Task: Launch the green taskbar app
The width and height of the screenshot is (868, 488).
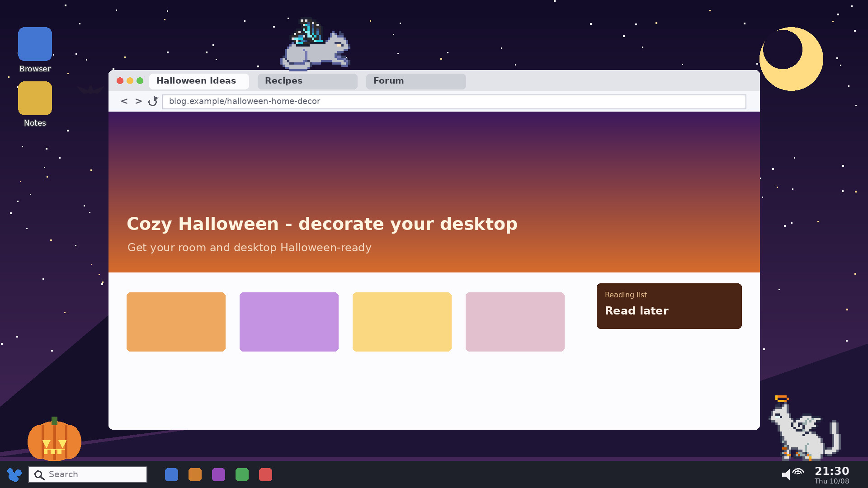Action: tap(242, 474)
